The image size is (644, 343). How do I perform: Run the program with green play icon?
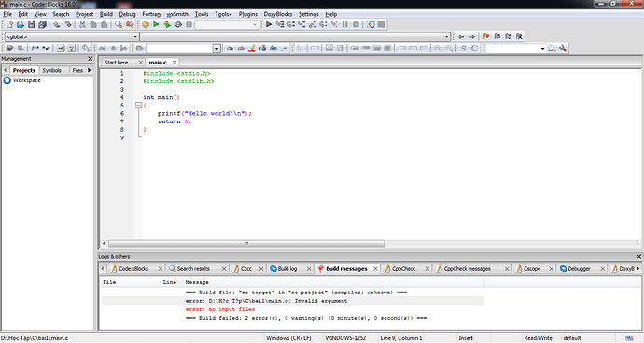pos(156,24)
